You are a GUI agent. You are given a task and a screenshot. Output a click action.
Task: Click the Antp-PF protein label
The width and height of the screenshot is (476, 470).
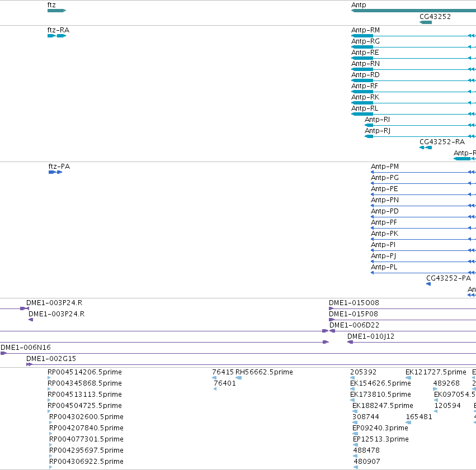click(384, 222)
